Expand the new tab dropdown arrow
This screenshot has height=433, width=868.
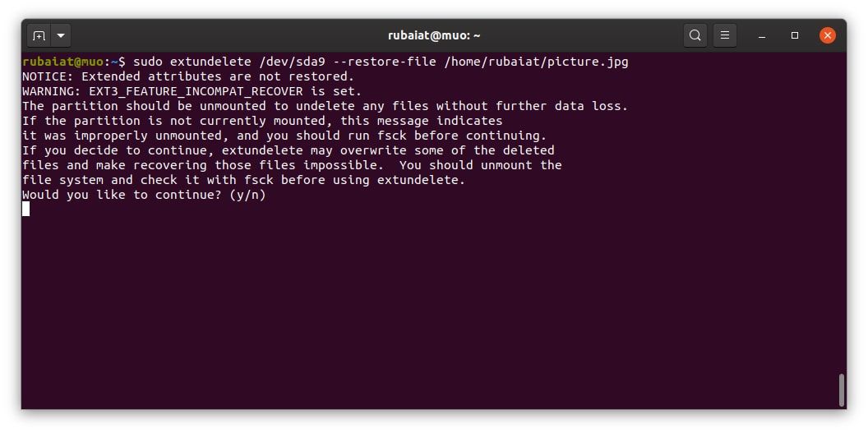[60, 36]
